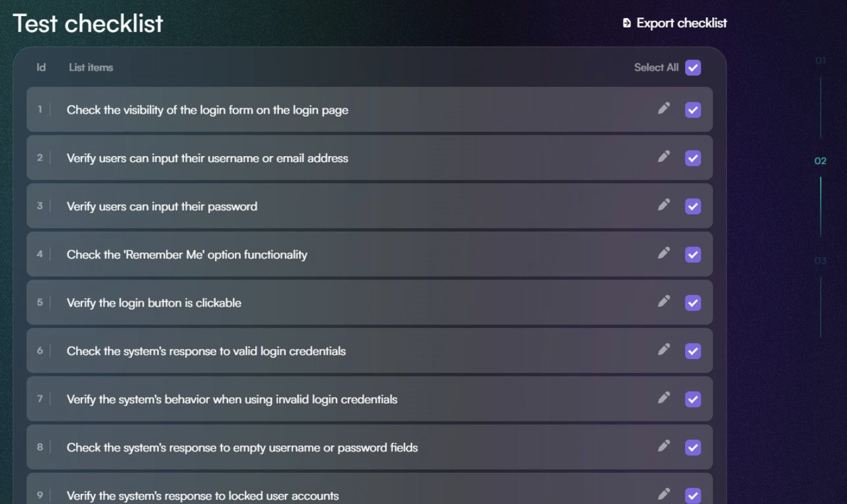Image resolution: width=847 pixels, height=504 pixels.
Task: Deselect the 'Remember Me' option checkbox
Action: (693, 254)
